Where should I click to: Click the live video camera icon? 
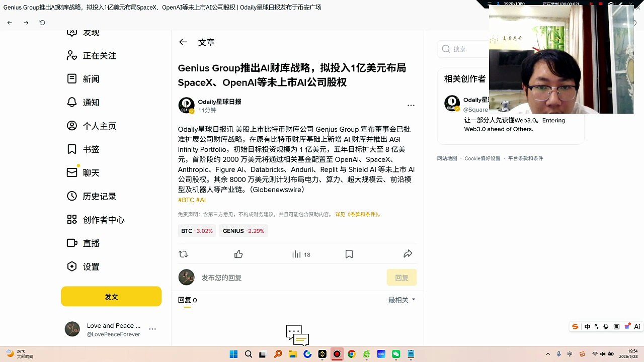72,243
